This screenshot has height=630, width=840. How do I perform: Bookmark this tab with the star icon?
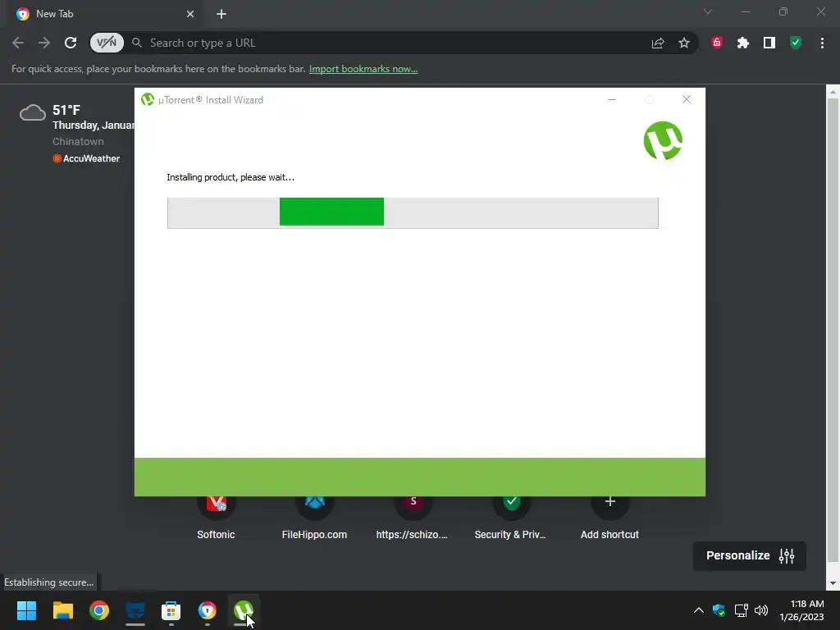(x=684, y=43)
